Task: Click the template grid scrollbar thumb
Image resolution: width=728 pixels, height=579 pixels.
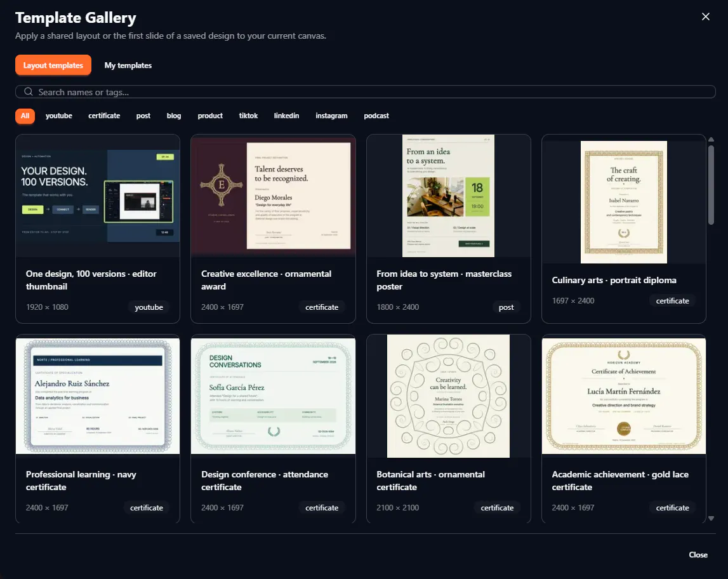Action: point(711,185)
